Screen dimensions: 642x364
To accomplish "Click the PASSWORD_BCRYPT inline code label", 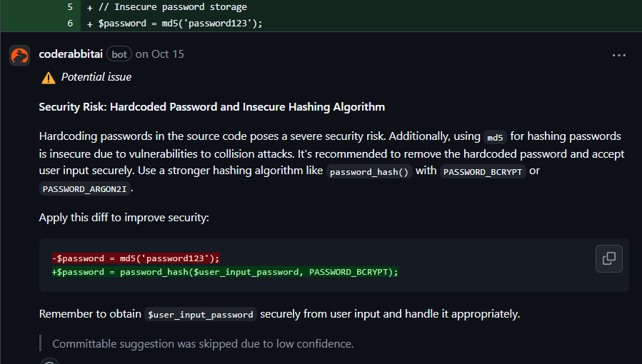I will [x=483, y=172].
